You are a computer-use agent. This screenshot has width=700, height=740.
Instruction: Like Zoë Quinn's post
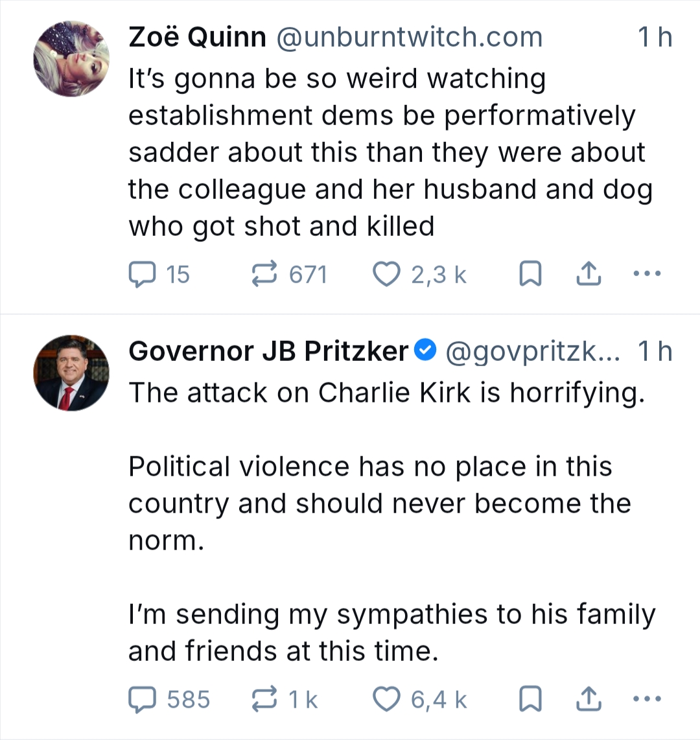(x=387, y=275)
